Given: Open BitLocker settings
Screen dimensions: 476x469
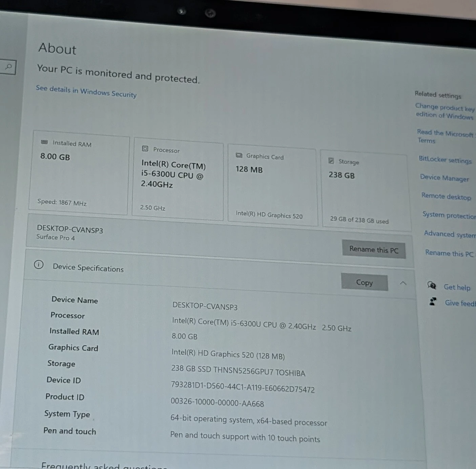Looking at the screenshot, I should click(x=445, y=160).
